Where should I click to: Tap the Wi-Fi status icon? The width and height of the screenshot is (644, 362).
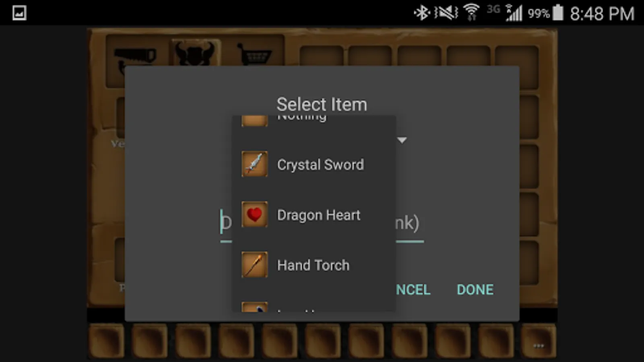point(471,12)
